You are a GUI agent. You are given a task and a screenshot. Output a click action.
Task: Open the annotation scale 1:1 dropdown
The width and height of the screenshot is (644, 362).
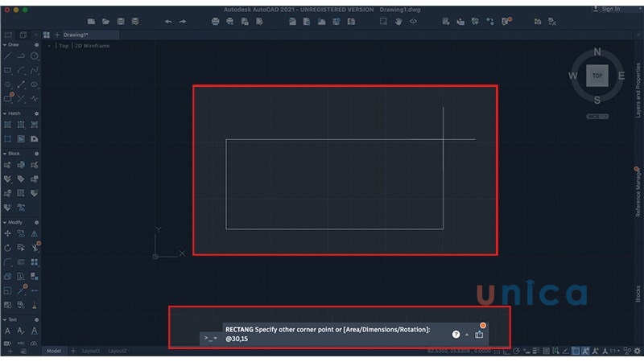tap(614, 351)
